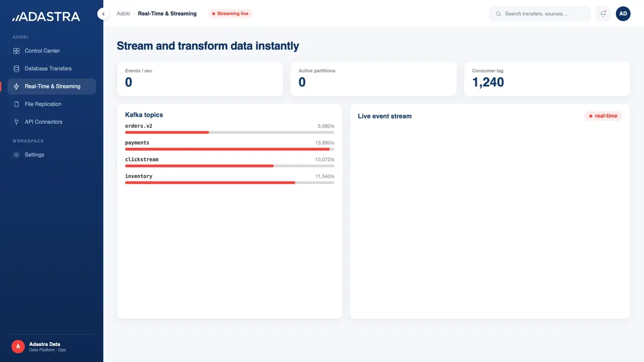Viewport: 644px width, 362px height.
Task: Click the Adoki breadcrumb link
Action: (123, 14)
